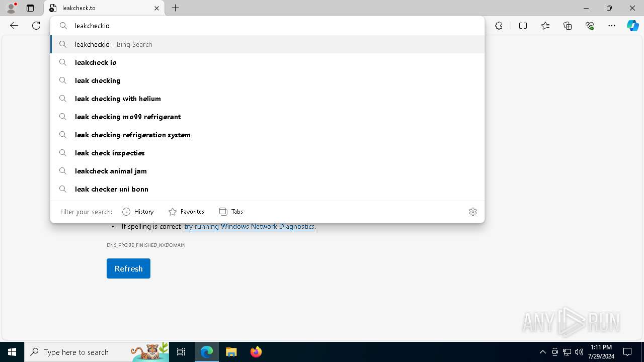Open Settings and more ellipsis menu
Image resolution: width=644 pixels, height=362 pixels.
click(612, 26)
